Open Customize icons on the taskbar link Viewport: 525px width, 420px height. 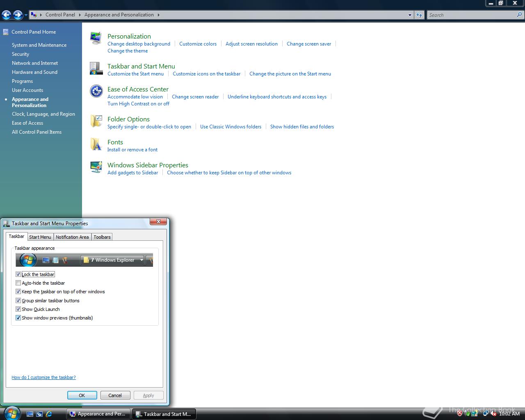(x=207, y=74)
